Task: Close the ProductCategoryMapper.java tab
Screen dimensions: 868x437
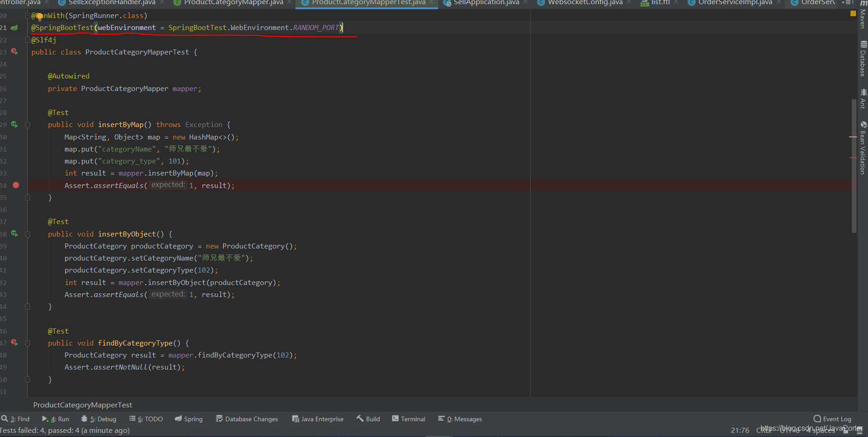Action: click(x=290, y=2)
